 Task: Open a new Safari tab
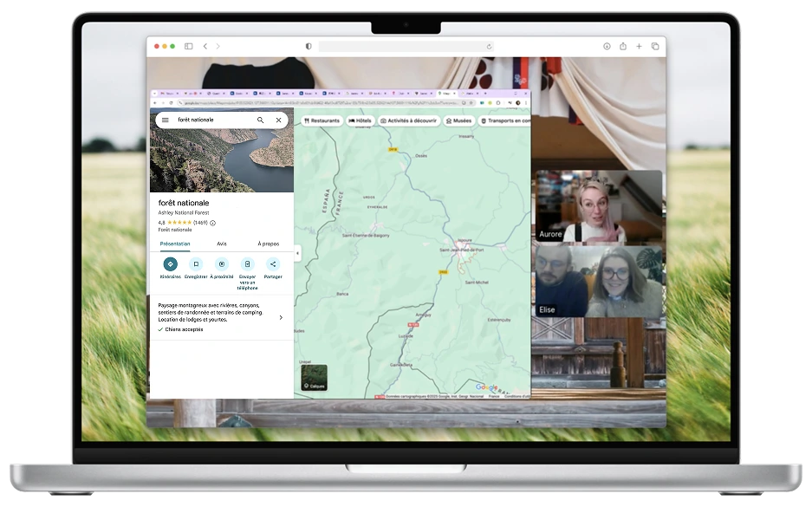pos(639,46)
